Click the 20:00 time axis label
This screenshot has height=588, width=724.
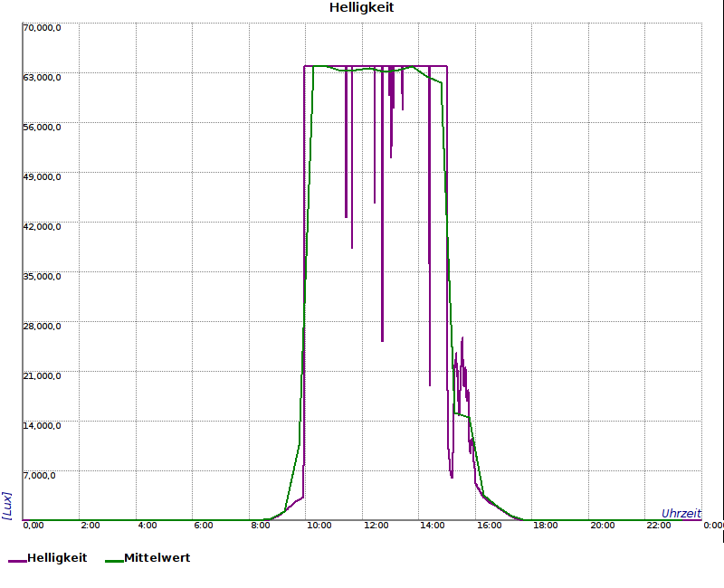[x=603, y=526]
